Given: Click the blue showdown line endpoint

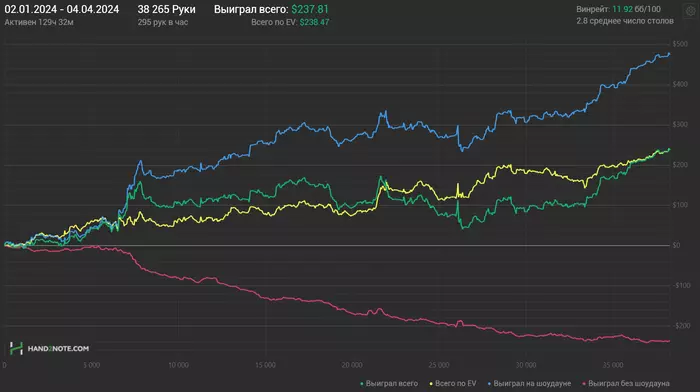Looking at the screenshot, I should pos(669,54).
